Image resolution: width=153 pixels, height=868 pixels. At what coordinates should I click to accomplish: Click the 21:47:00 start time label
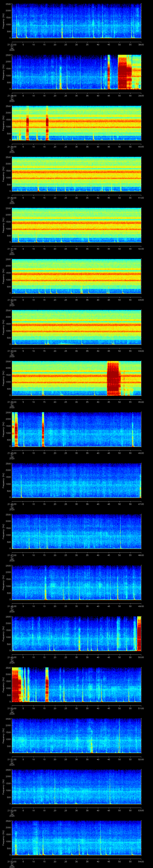click(12, 555)
